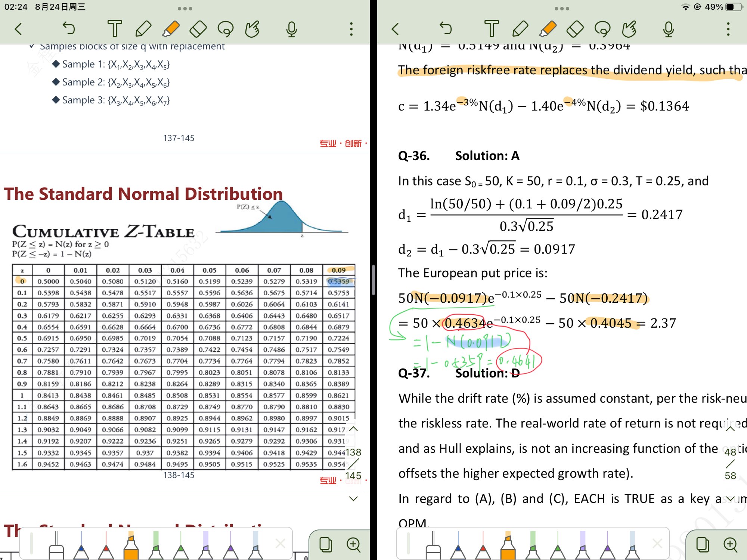Tap the split-view handle dots above left pane
The height and width of the screenshot is (560, 747).
click(x=185, y=8)
